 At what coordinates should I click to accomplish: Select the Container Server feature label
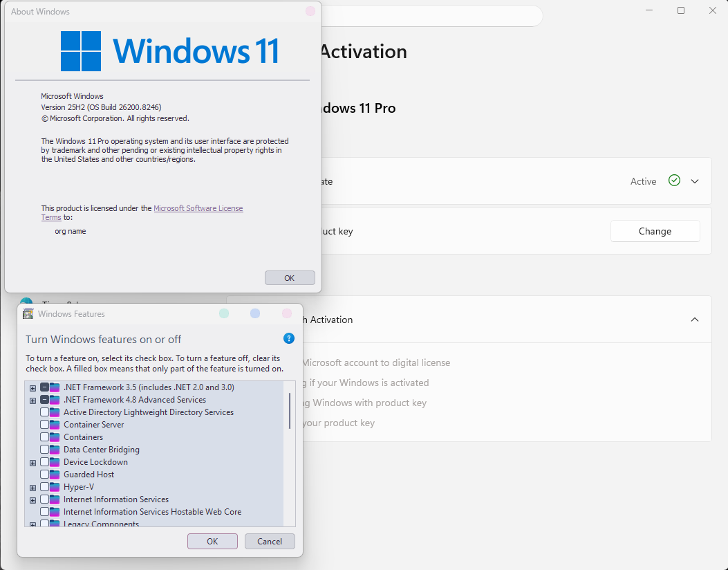94,425
